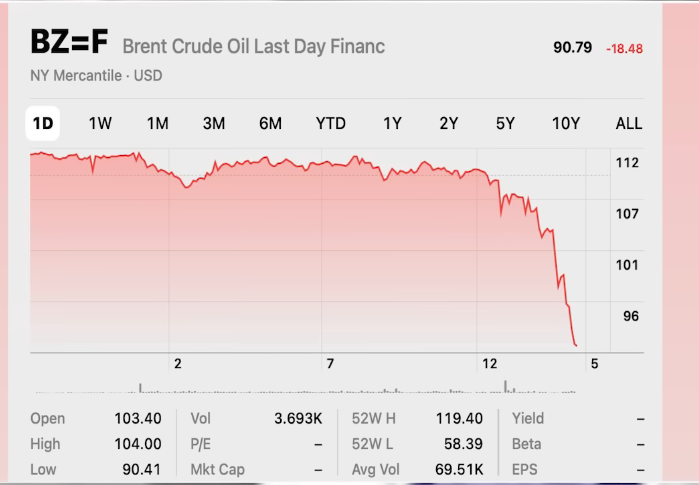Viewport: 699px width, 485px height.
Task: Click the current price 90.79
Action: click(572, 47)
